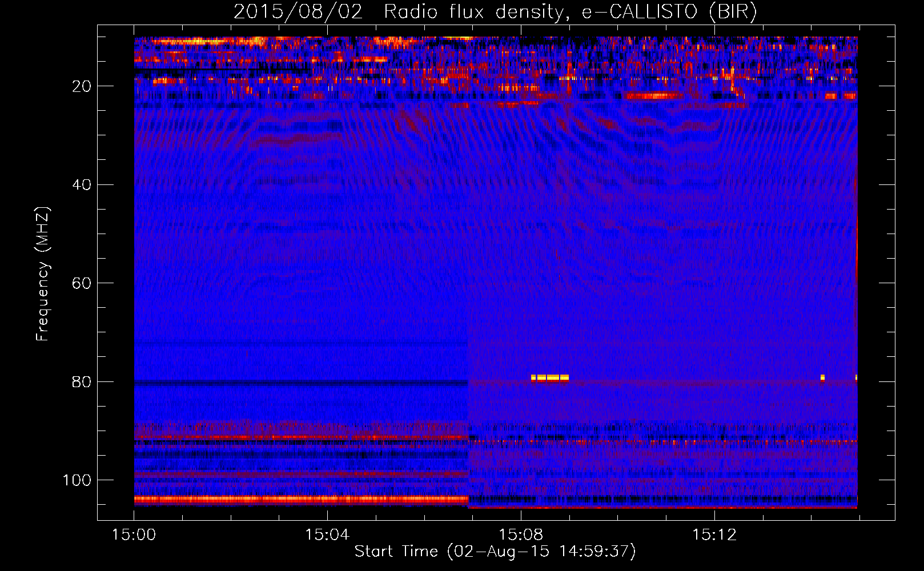
Task: Click the 'Start Time (02-Aug-15 14:59:37)' label
Action: click(495, 552)
